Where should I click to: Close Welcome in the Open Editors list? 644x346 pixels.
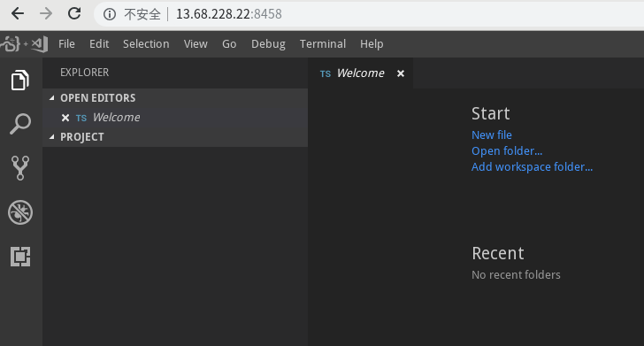click(65, 118)
